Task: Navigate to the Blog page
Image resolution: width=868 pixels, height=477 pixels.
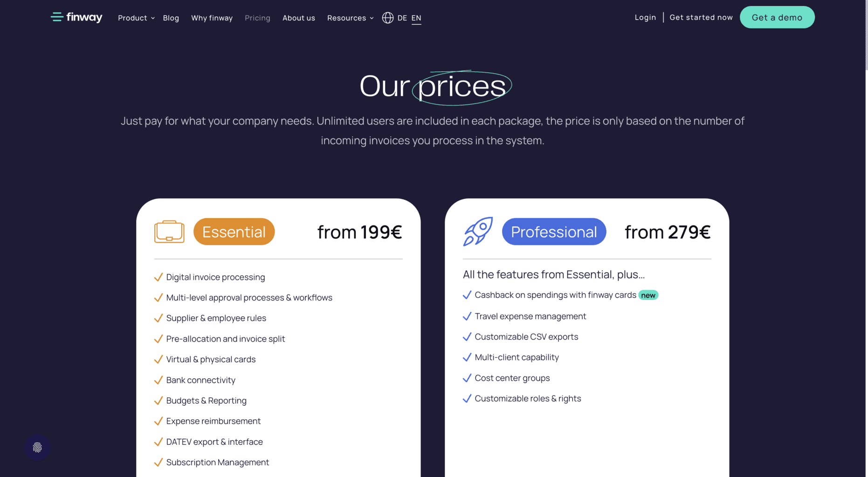Action: (171, 18)
